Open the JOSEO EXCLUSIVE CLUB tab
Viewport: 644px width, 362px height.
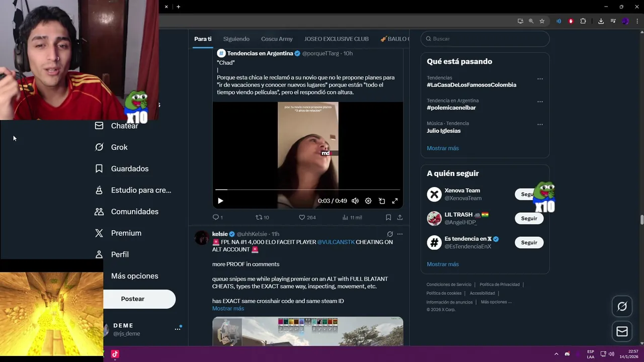tap(337, 39)
